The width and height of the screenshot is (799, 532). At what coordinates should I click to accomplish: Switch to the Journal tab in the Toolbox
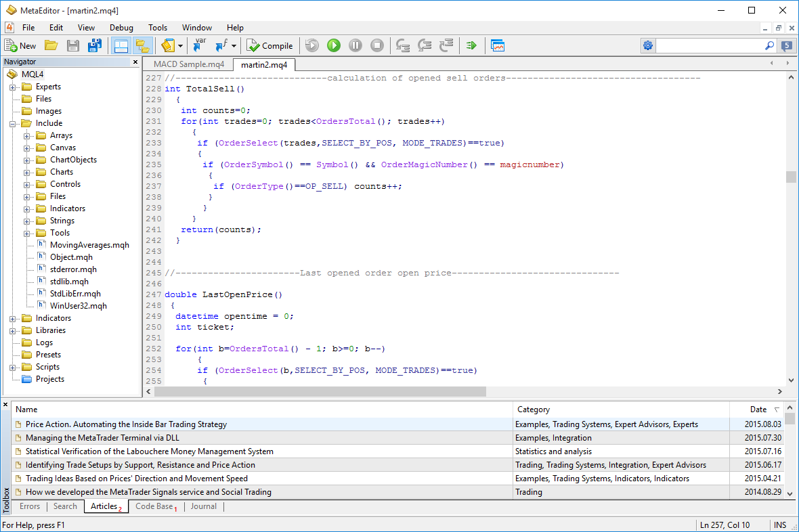click(x=203, y=506)
